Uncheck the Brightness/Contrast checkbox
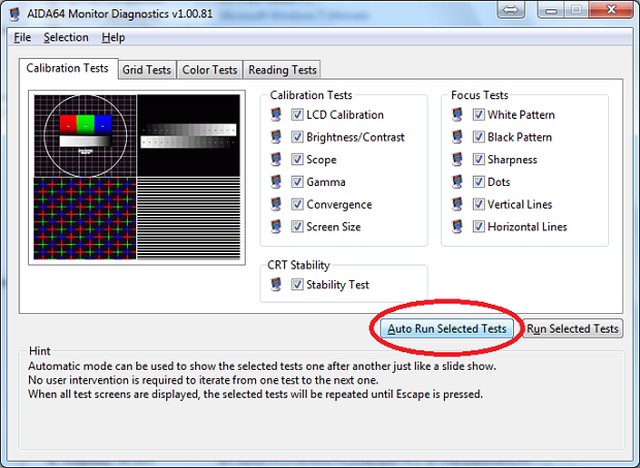The height and width of the screenshot is (468, 640). [x=297, y=137]
